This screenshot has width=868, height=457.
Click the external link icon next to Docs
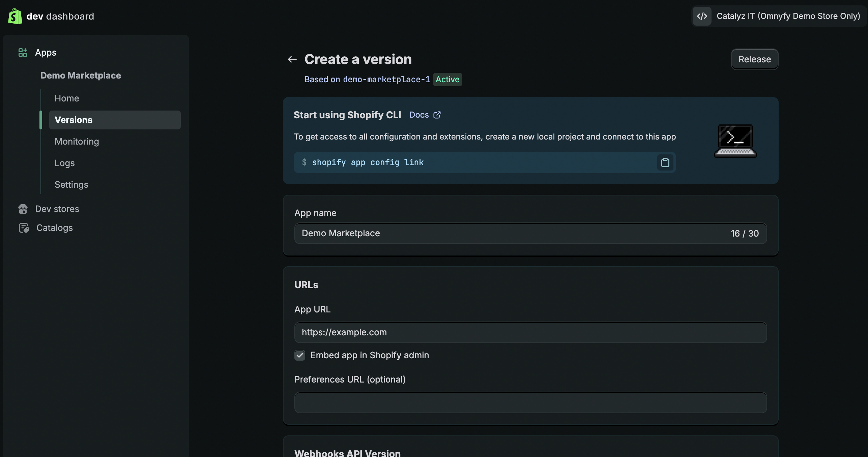437,115
